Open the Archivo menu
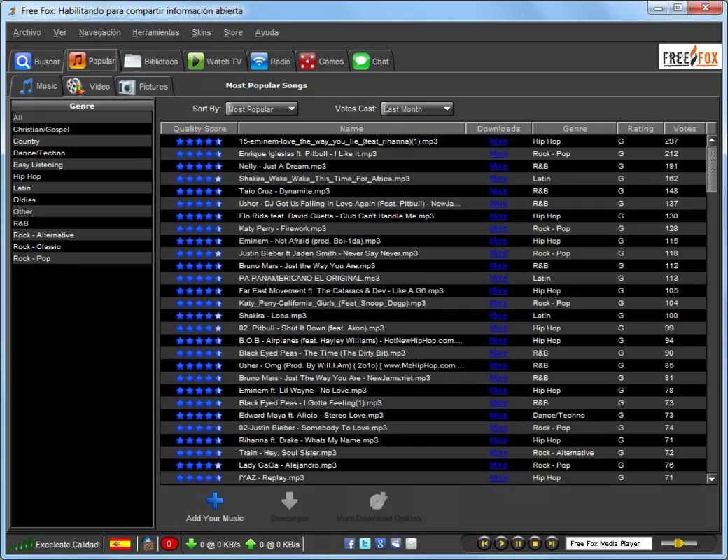The width and height of the screenshot is (728, 560). (27, 32)
